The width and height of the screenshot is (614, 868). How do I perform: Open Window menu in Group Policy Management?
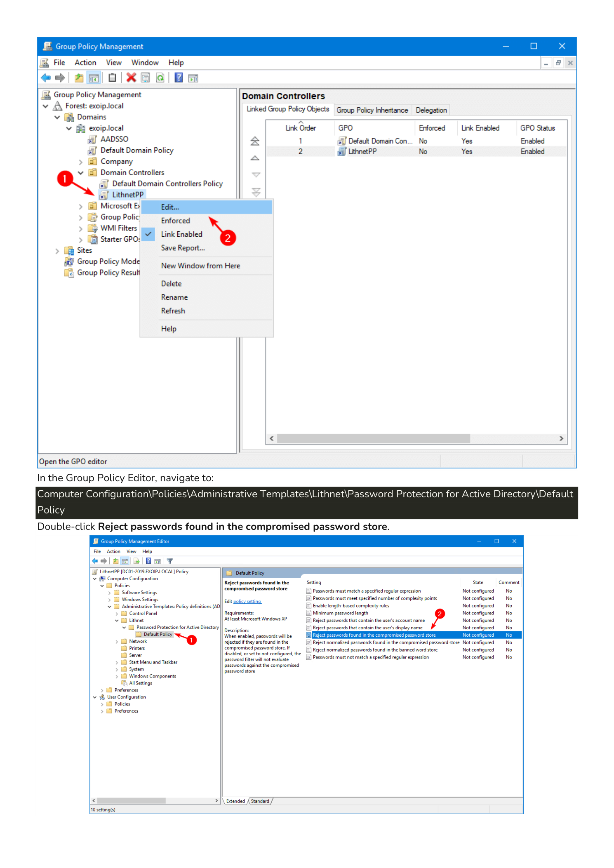click(x=145, y=63)
